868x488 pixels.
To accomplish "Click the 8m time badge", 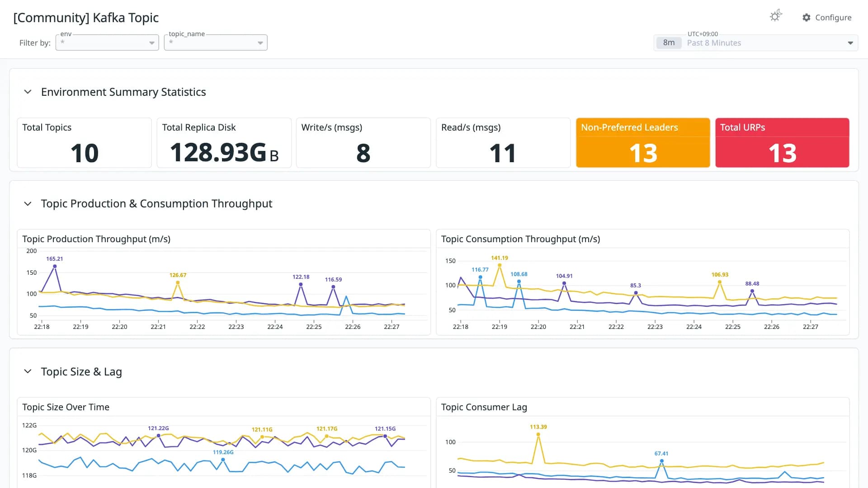I will 669,43.
